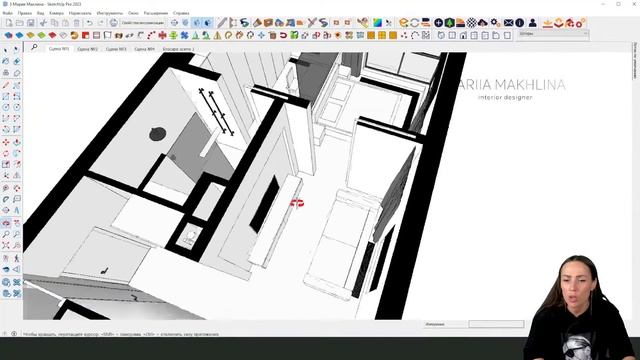Image resolution: width=640 pixels, height=360 pixels.
Task: Click the search magnifier beside scene tabs
Action: click(x=34, y=48)
